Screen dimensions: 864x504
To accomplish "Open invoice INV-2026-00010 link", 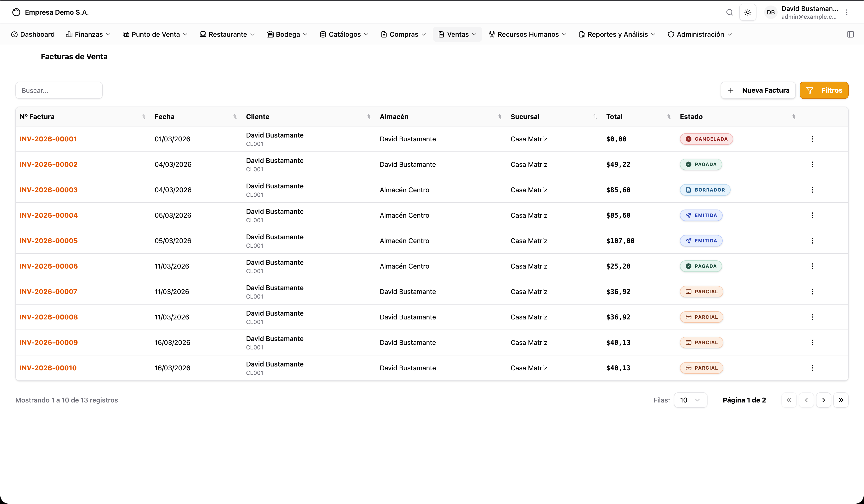I will 48,368.
